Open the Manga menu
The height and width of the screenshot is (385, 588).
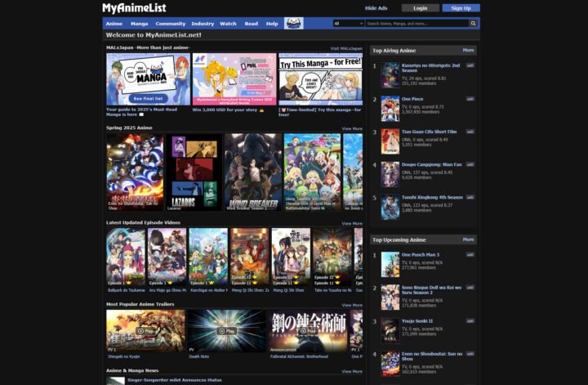[x=139, y=23]
